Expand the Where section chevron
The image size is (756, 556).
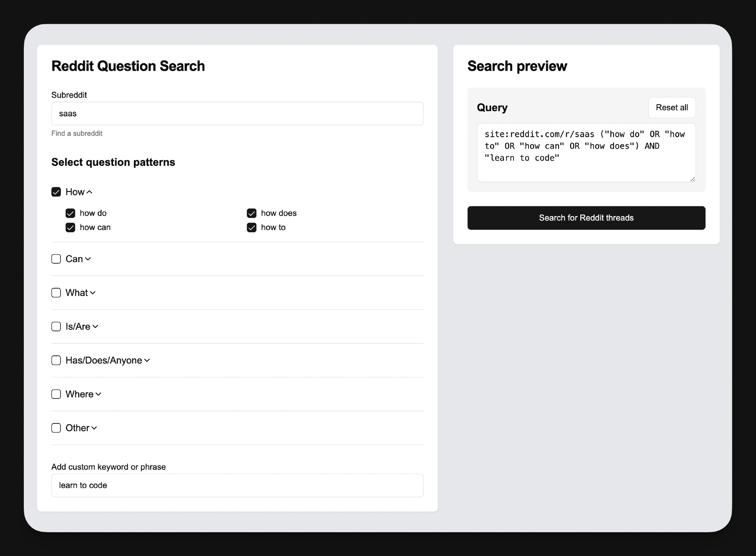[x=98, y=394]
